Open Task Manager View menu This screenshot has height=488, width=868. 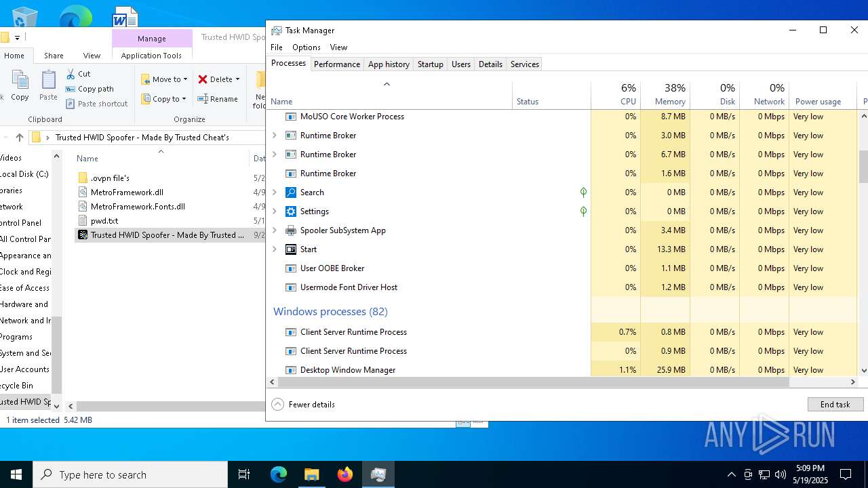[x=338, y=47]
